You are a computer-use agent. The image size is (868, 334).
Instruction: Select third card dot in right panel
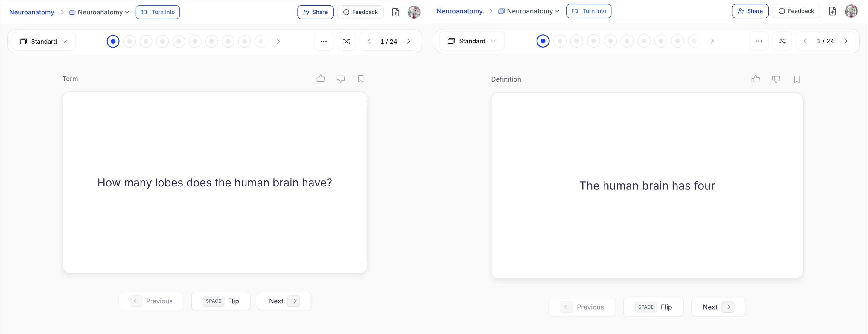tap(577, 41)
